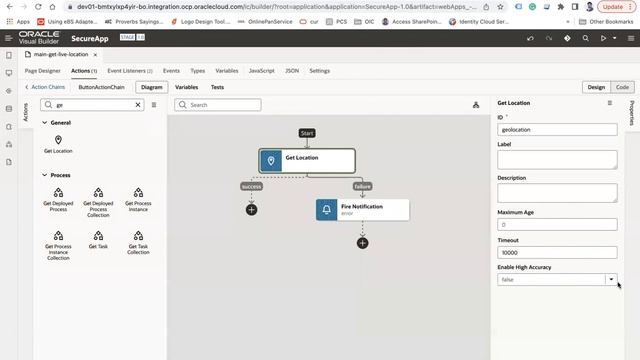Click the browser Update button
This screenshot has width=640, height=360.
pyautogui.click(x=617, y=7)
